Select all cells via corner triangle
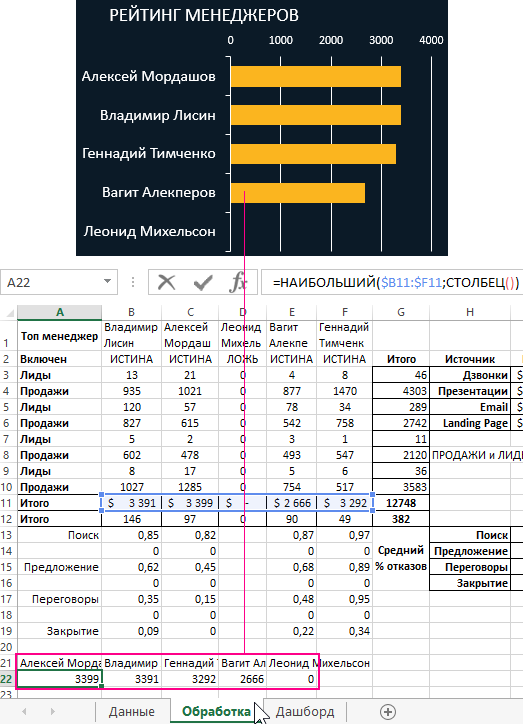523x724 pixels. (x=9, y=313)
